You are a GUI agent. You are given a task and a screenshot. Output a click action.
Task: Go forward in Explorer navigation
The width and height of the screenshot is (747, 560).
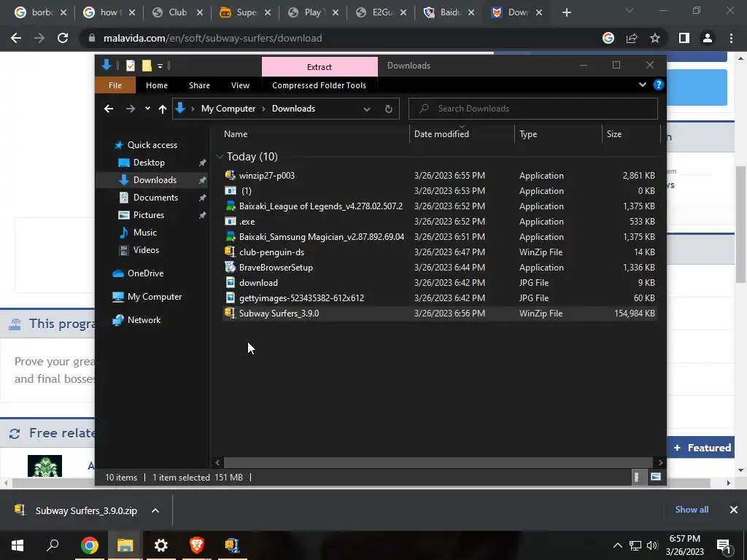pos(130,109)
